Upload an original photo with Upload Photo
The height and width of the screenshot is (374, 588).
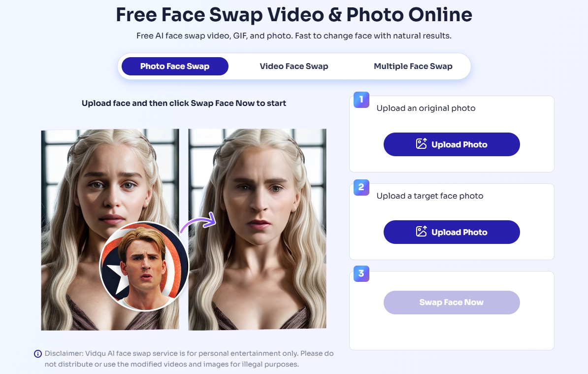(x=452, y=144)
